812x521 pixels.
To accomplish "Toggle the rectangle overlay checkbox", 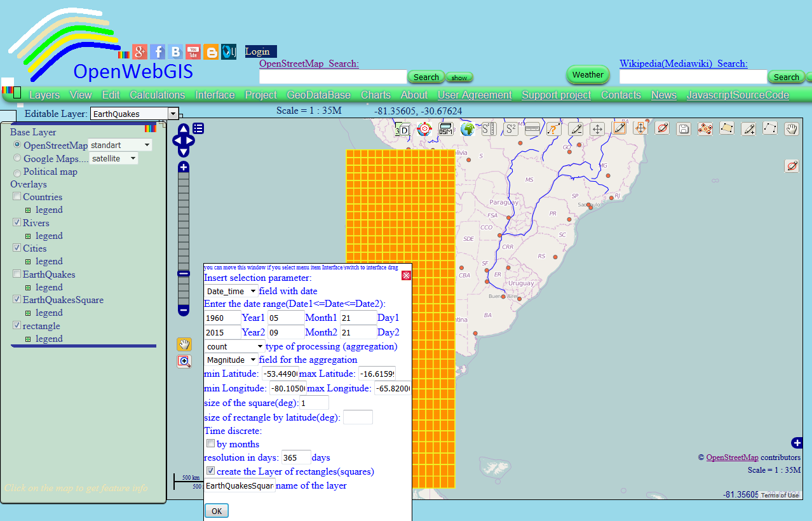I will [17, 325].
